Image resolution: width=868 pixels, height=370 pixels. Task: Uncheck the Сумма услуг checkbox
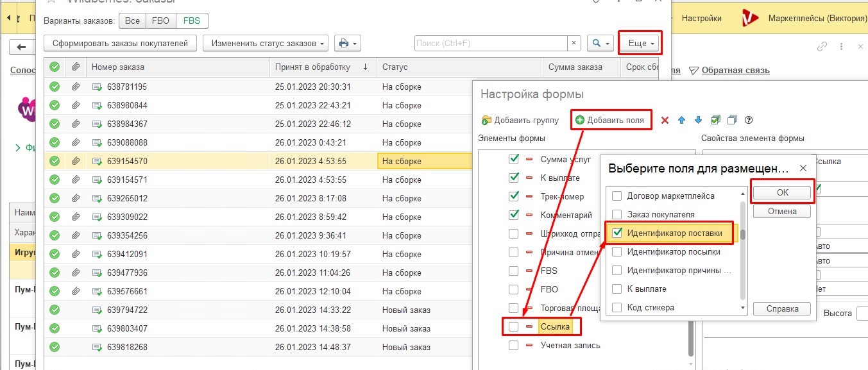[x=513, y=159]
